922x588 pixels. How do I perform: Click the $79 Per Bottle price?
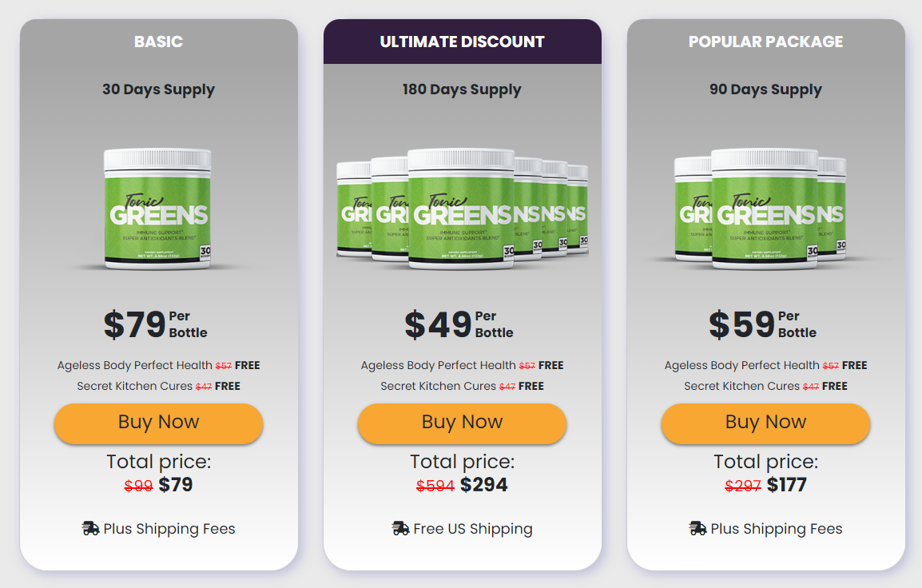click(155, 324)
